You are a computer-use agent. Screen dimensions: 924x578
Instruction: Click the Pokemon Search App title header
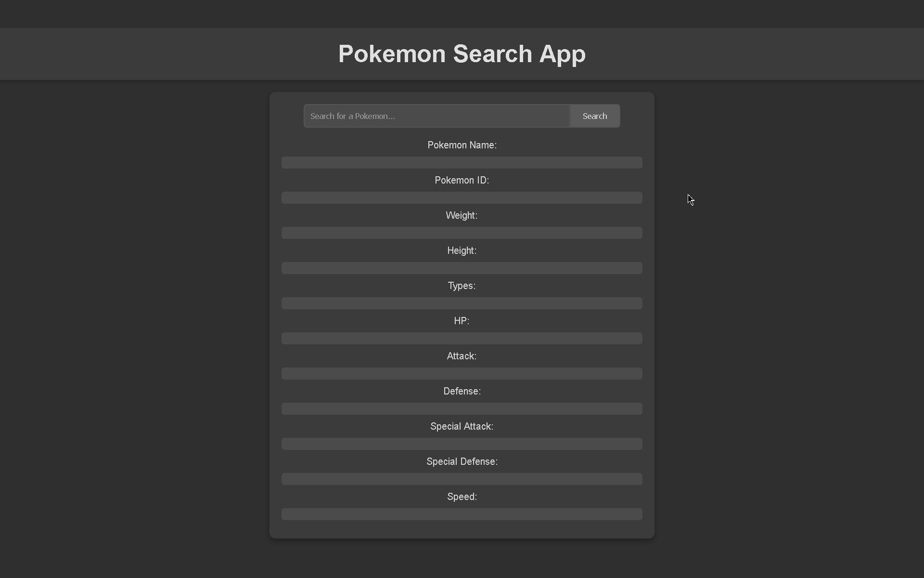[462, 53]
